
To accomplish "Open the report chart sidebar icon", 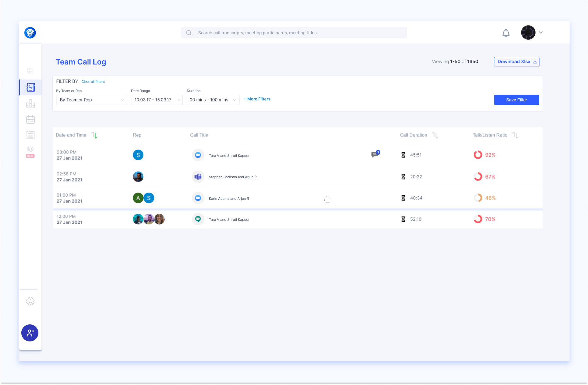I will coord(30,135).
